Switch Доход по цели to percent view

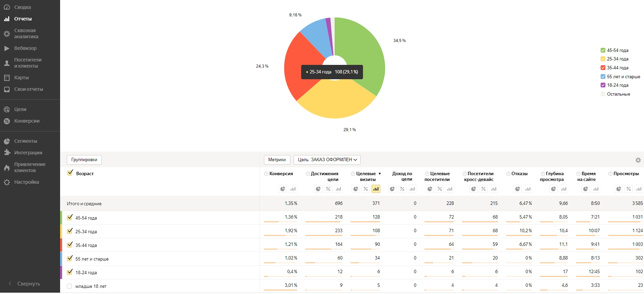click(x=402, y=189)
